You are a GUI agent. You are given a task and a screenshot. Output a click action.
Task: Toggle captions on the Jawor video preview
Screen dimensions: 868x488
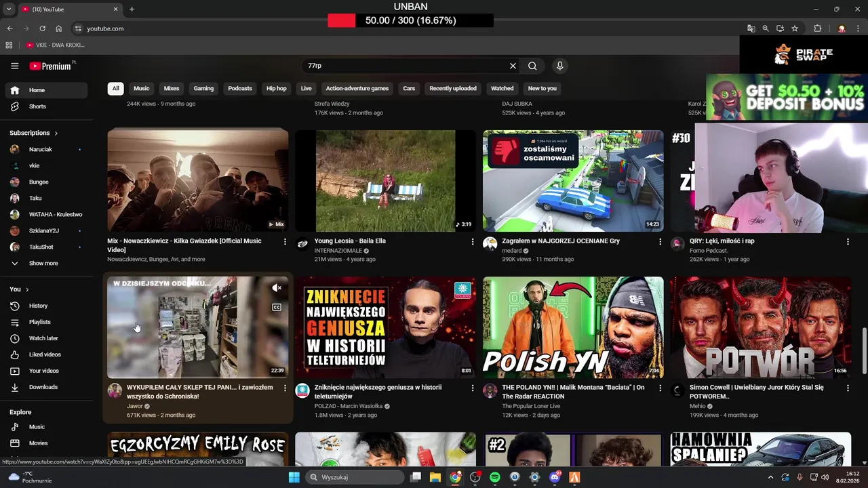click(277, 307)
